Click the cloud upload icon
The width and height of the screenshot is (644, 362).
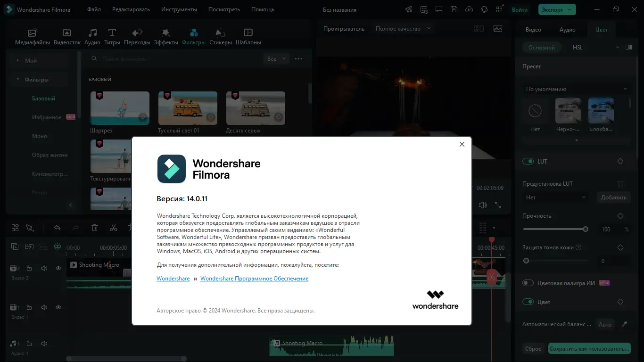[469, 9]
